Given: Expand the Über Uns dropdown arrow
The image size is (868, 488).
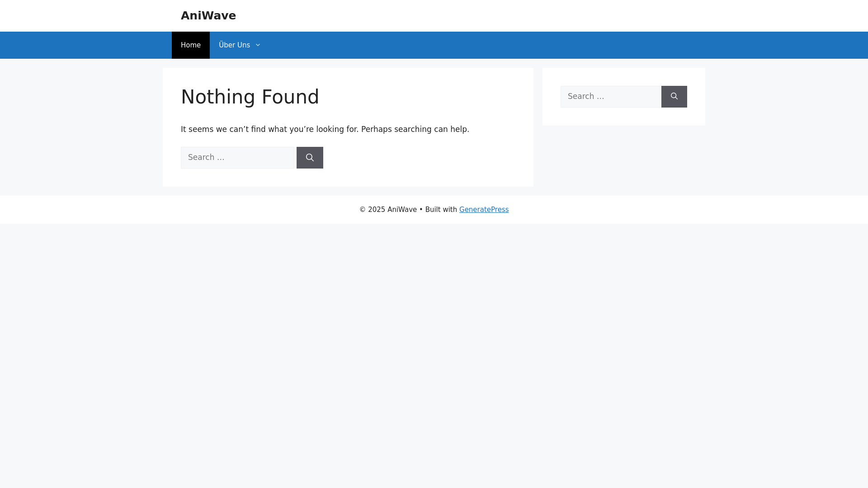Looking at the screenshot, I should point(258,45).
